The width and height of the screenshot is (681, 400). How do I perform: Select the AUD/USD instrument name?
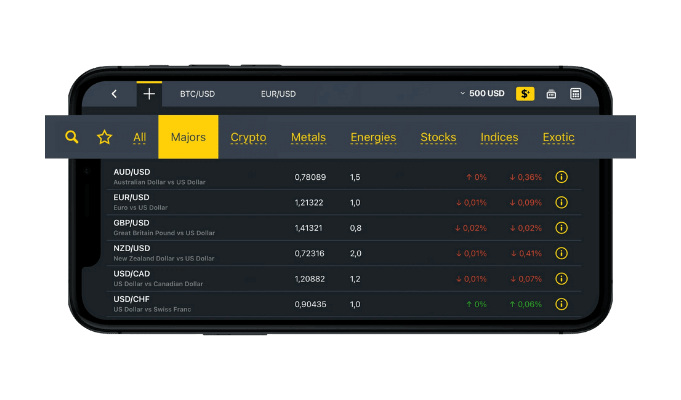(x=132, y=172)
